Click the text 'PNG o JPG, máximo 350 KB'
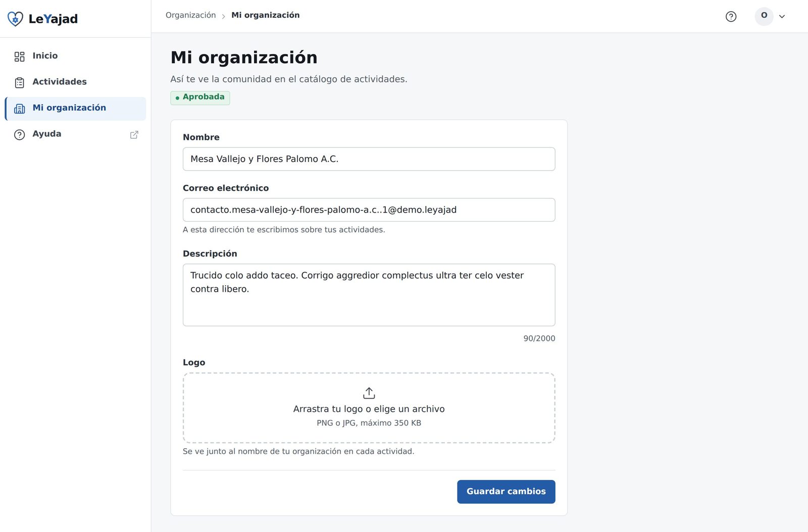Image resolution: width=808 pixels, height=532 pixels. (x=369, y=423)
